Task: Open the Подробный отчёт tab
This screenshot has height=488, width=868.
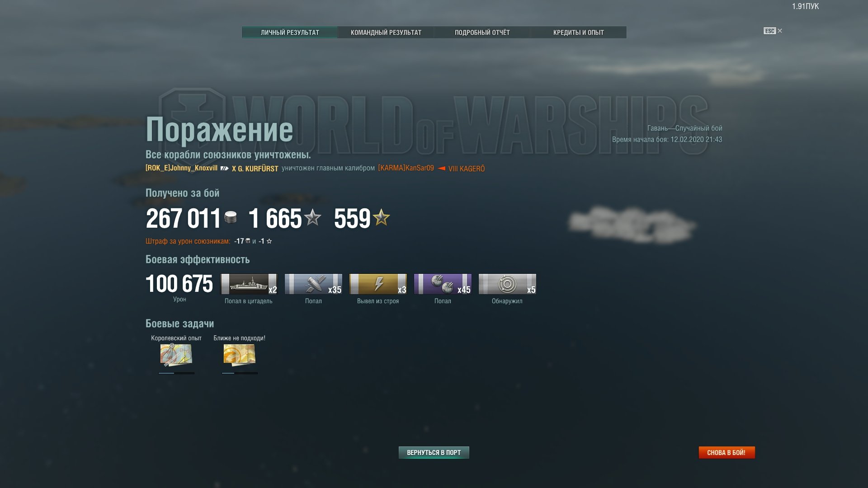Action: [x=482, y=33]
